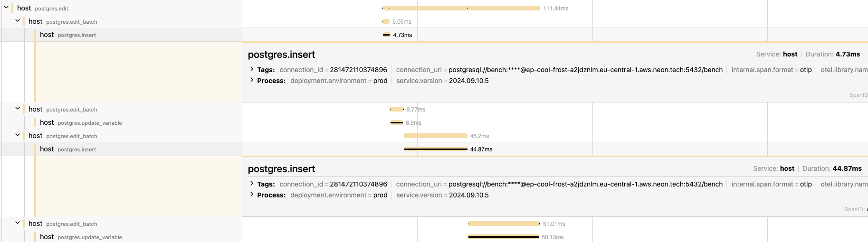Click the connection_id value in the 44.87ms details
This screenshot has height=242, width=868.
[x=358, y=184]
